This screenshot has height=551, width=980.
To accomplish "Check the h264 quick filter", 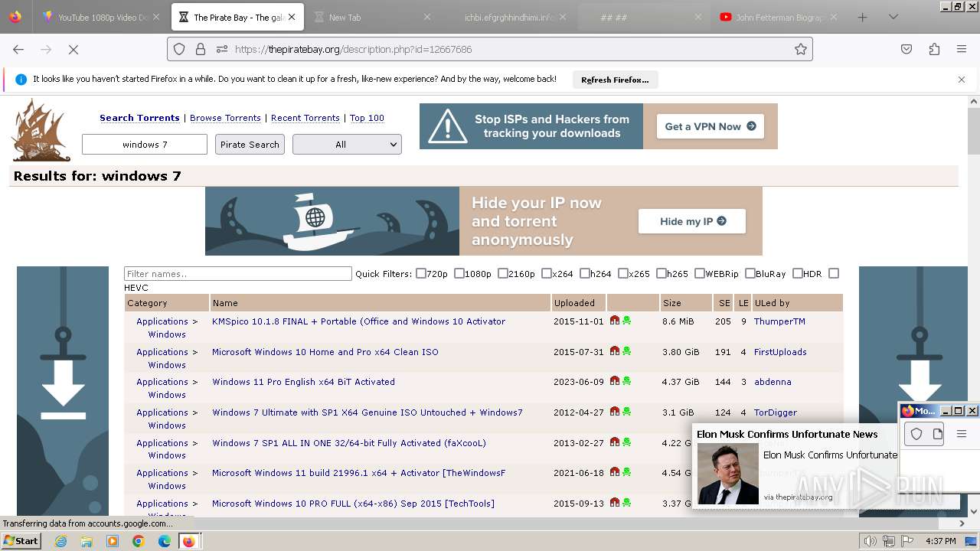I will click(x=585, y=273).
